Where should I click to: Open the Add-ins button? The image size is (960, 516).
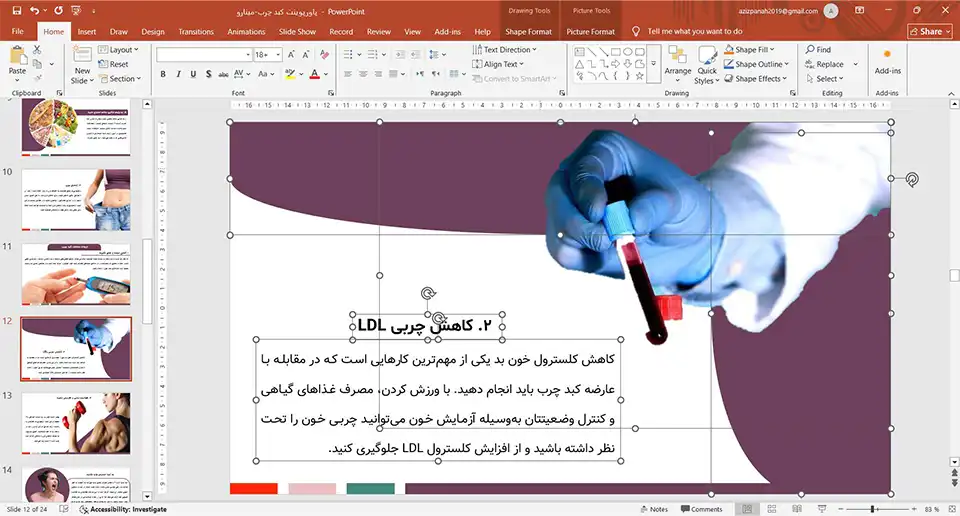[887, 61]
